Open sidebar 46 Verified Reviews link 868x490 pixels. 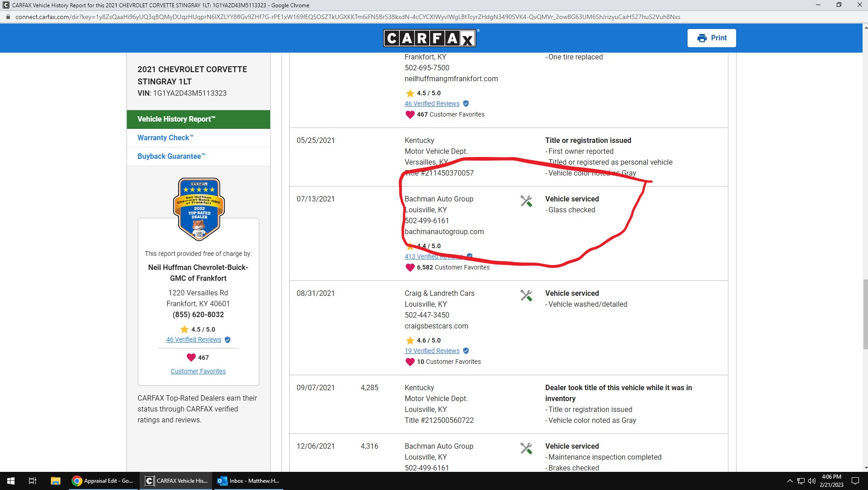(x=194, y=339)
